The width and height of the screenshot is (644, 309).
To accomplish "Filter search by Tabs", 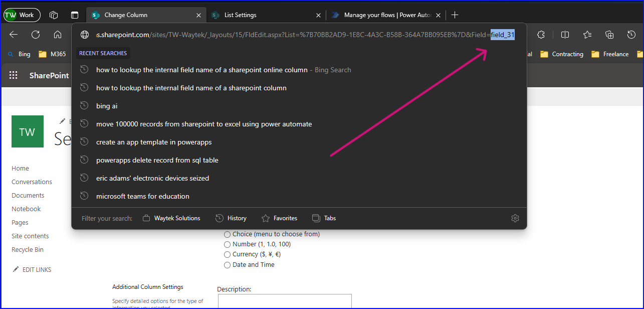I will [324, 218].
